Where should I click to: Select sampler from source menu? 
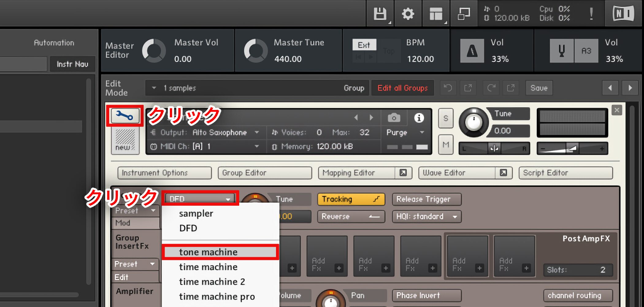coord(220,213)
